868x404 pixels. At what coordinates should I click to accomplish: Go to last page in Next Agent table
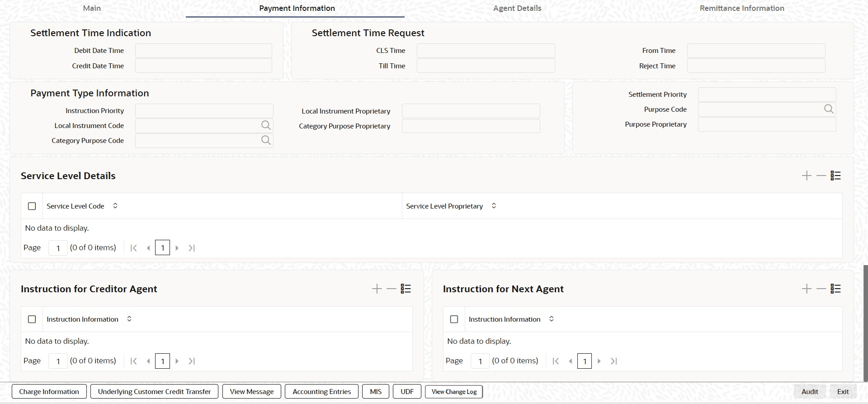pos(614,361)
